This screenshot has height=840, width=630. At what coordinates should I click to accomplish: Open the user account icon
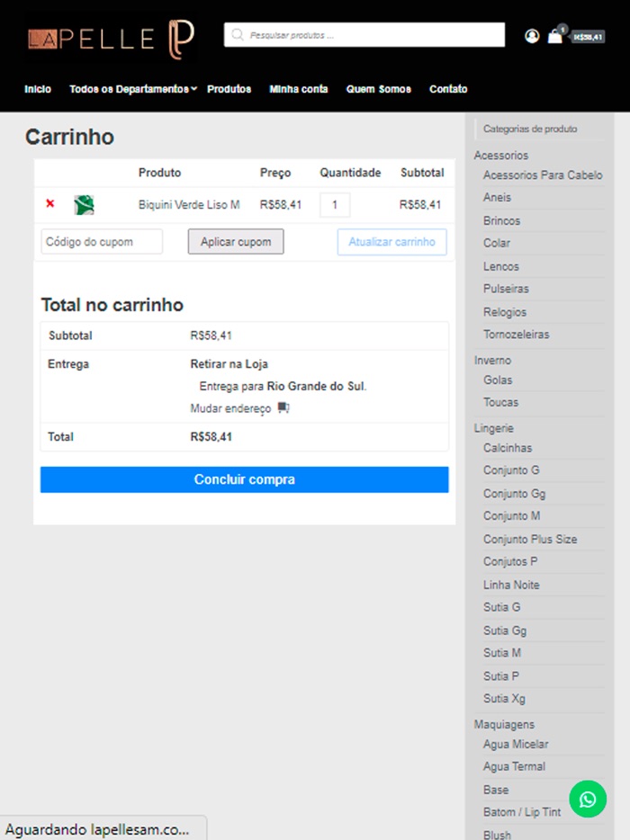(x=532, y=36)
